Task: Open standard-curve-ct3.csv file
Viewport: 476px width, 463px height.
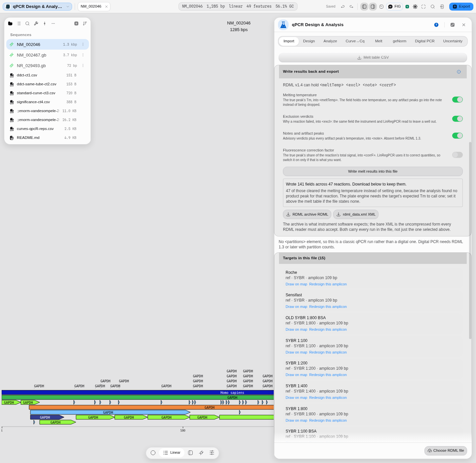Action: pyautogui.click(x=48, y=93)
